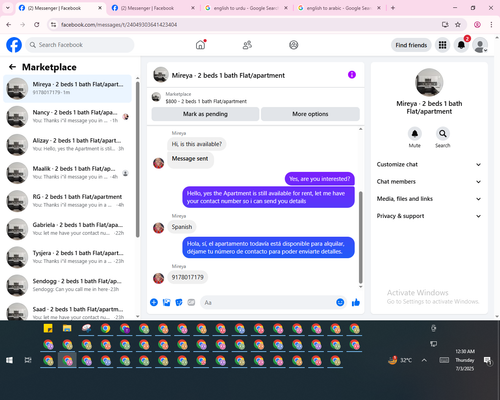
Task: Open Tysjera conversation in the list
Action: [68, 257]
